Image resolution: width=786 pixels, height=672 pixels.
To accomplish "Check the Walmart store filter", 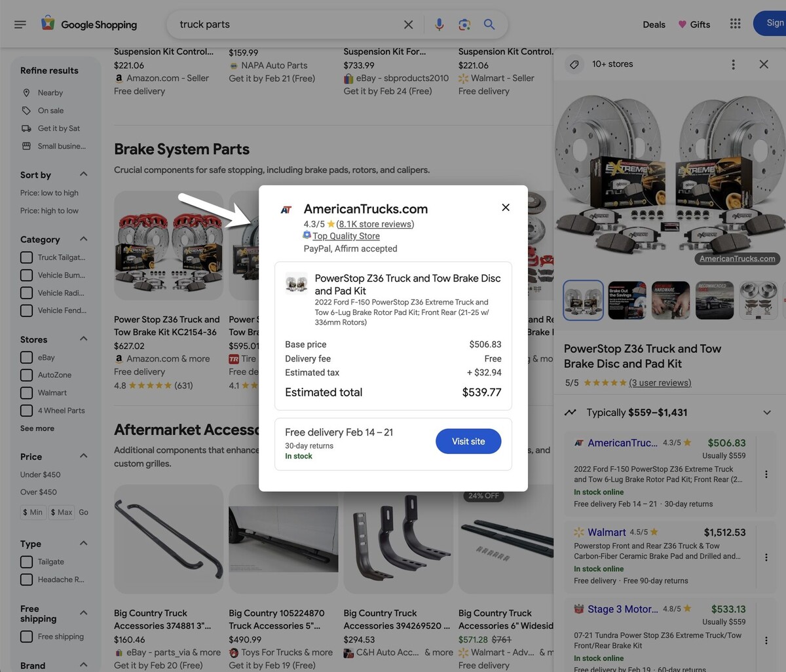I will pos(26,393).
